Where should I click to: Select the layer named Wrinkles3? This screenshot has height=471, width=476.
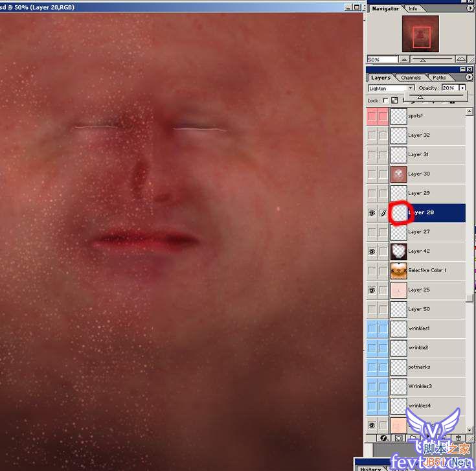coord(420,386)
